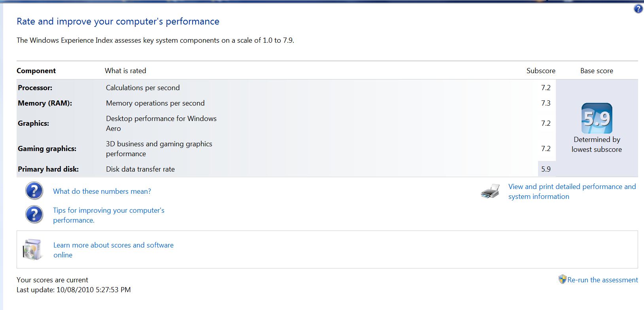Click the question mark icon beside performance tips
This screenshot has width=644, height=310.
pyautogui.click(x=34, y=215)
